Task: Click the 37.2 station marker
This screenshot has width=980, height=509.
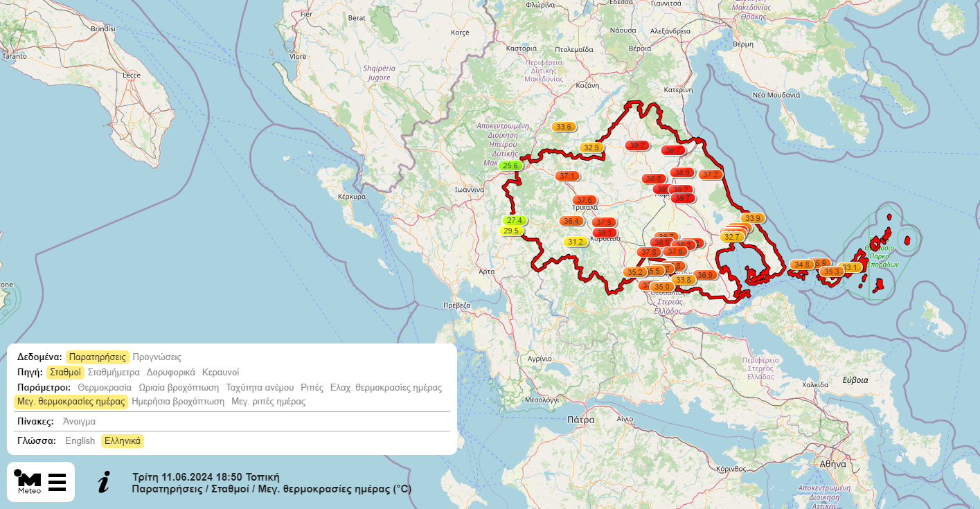Action: pos(711,175)
